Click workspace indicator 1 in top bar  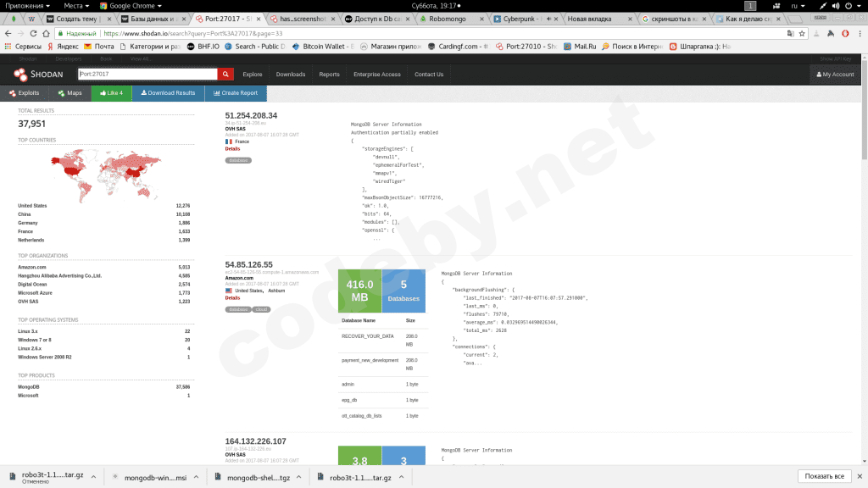point(750,6)
